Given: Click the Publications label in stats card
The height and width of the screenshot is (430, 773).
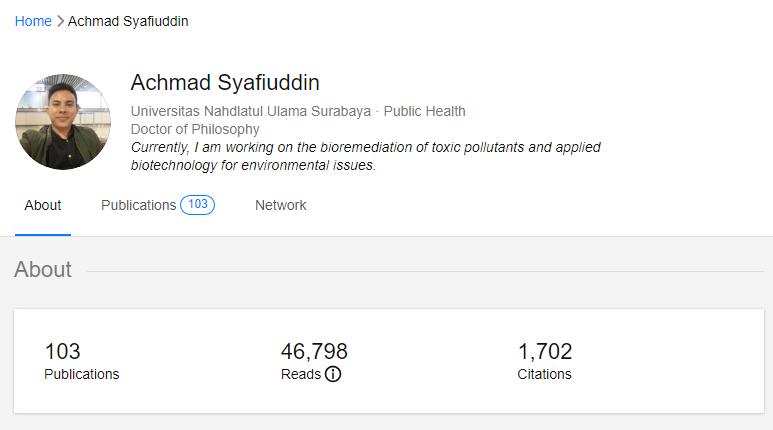Looking at the screenshot, I should coord(81,374).
